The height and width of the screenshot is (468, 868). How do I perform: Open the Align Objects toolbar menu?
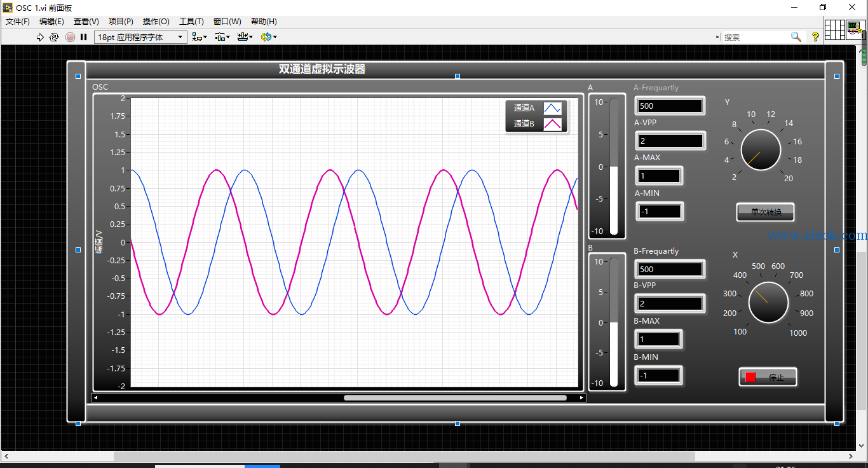[x=200, y=38]
